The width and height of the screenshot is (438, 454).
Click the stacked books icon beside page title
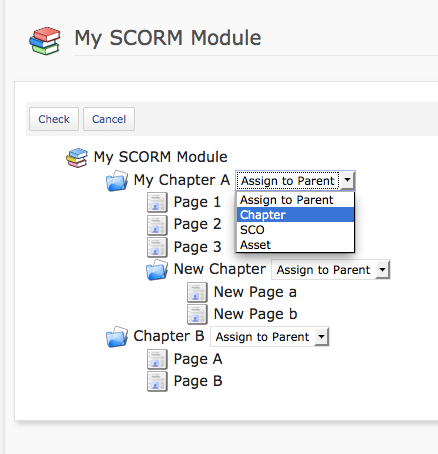pyautogui.click(x=45, y=41)
